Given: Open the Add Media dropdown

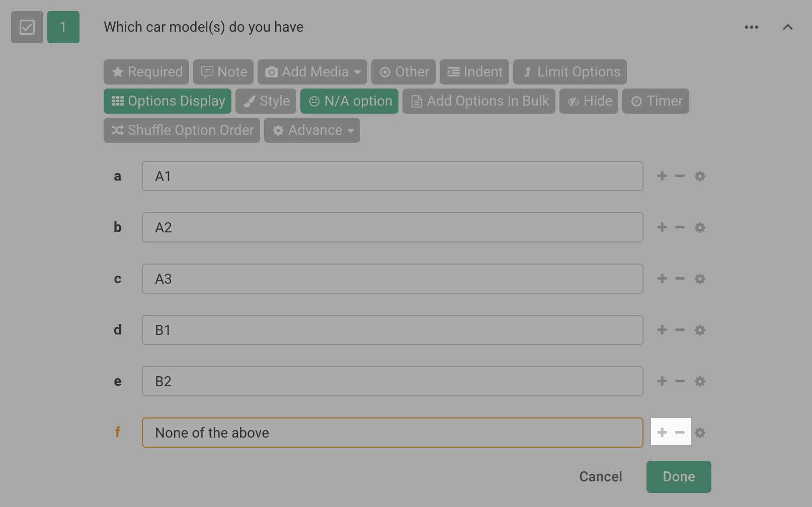Looking at the screenshot, I should click(x=312, y=72).
